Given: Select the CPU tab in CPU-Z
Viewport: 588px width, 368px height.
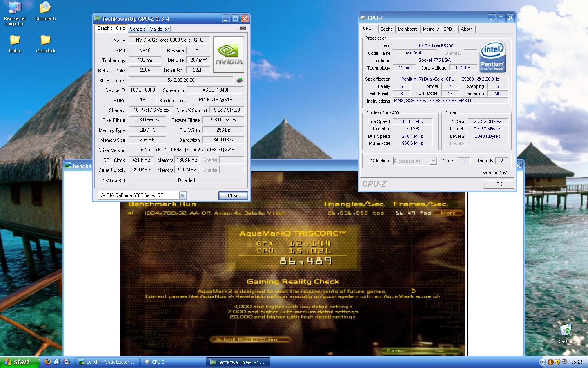Looking at the screenshot, I should coord(367,28).
